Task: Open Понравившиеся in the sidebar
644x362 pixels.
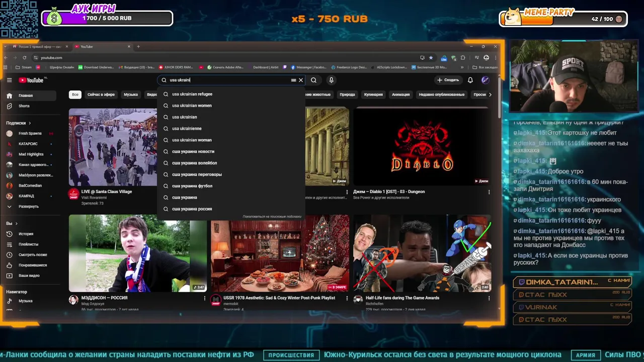Action: [31, 265]
